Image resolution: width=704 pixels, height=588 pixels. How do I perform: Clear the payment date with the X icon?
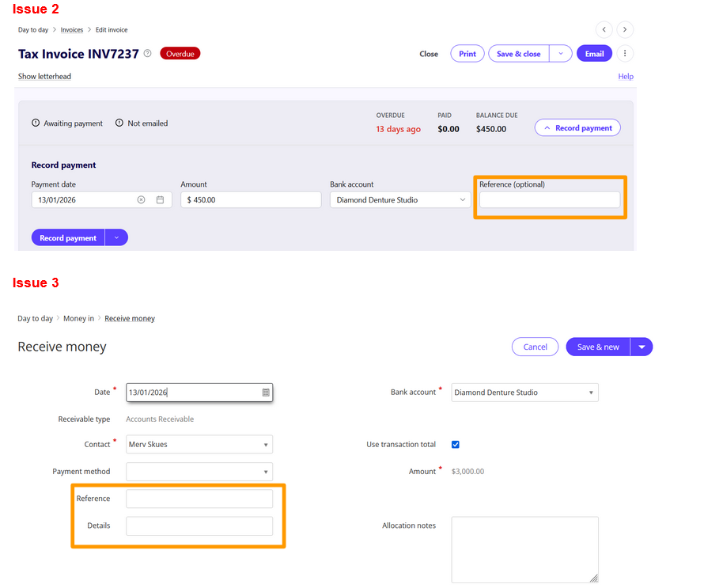click(141, 200)
